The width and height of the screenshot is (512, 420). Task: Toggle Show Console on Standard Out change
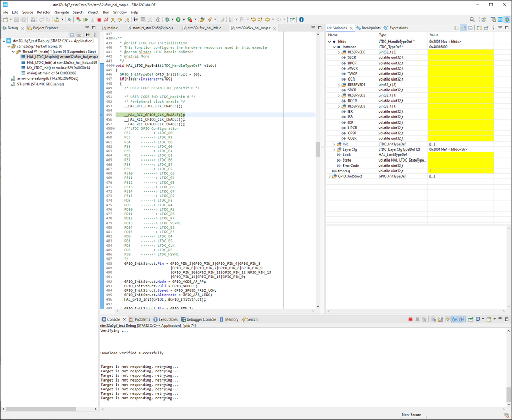pyautogui.click(x=455, y=319)
